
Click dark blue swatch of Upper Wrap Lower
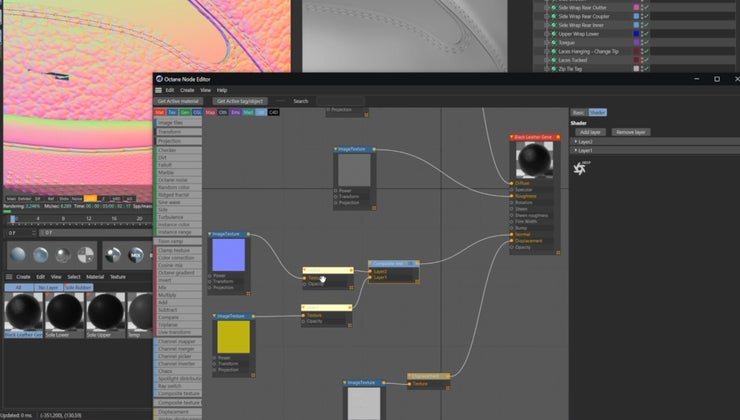pyautogui.click(x=636, y=34)
